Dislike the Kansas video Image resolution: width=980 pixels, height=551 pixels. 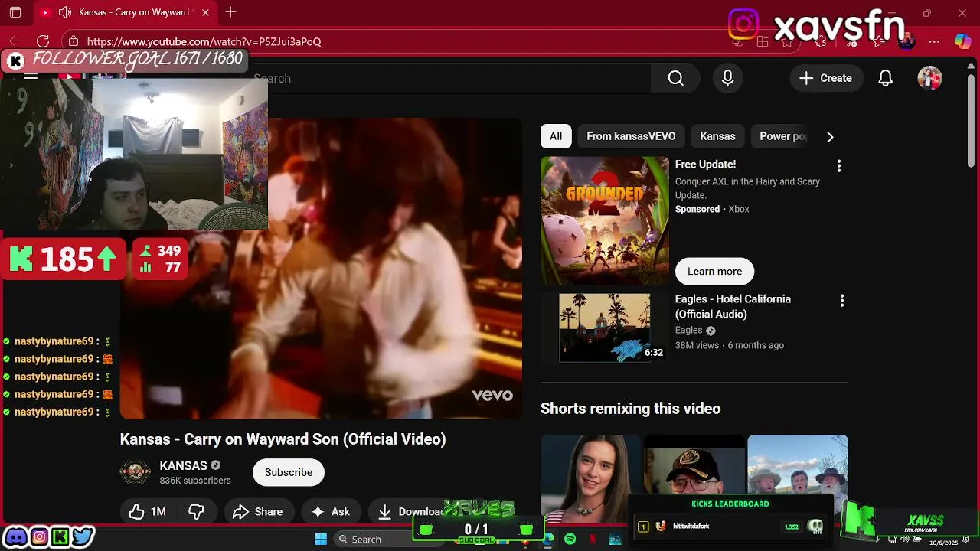pyautogui.click(x=197, y=512)
